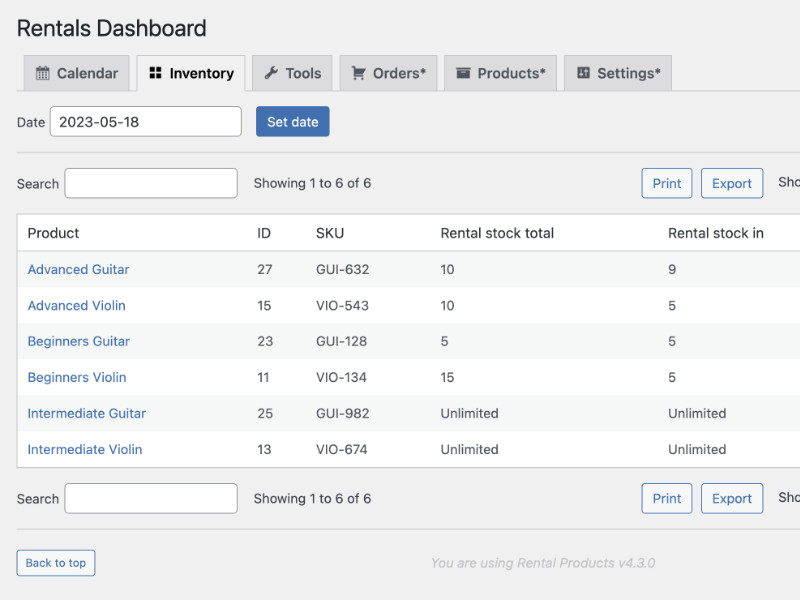
Task: Click the top Export button
Action: click(x=731, y=183)
